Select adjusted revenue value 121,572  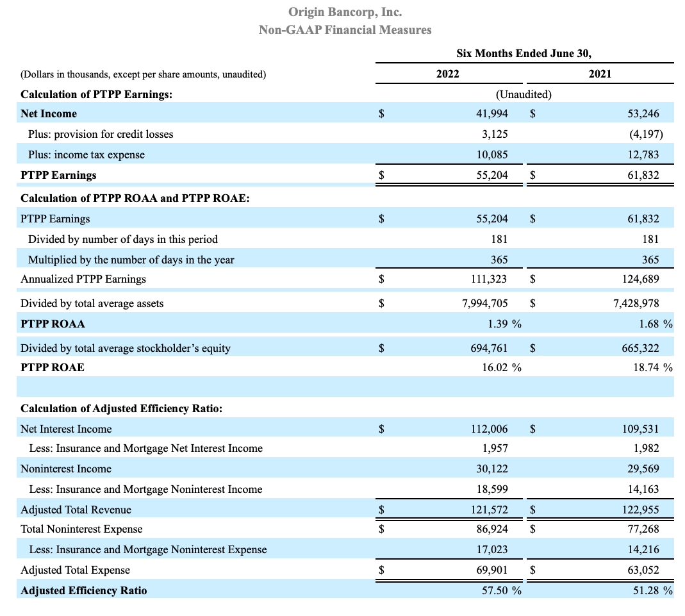point(490,510)
